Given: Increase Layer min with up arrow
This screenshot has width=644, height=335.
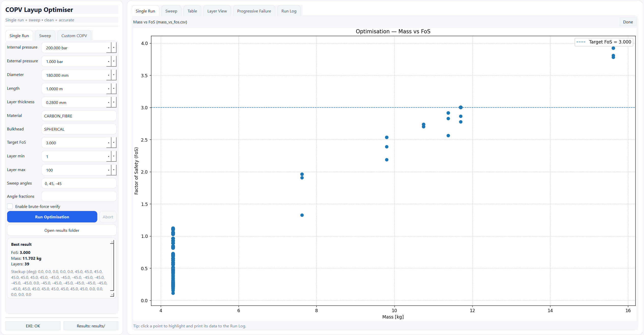Looking at the screenshot, I should click(109, 156).
